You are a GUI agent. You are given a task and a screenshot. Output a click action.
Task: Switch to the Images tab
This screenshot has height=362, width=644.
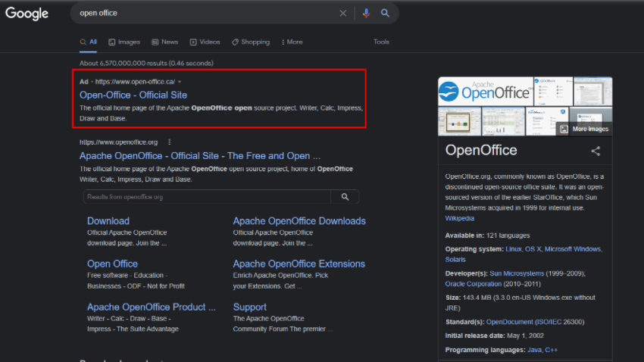click(124, 42)
